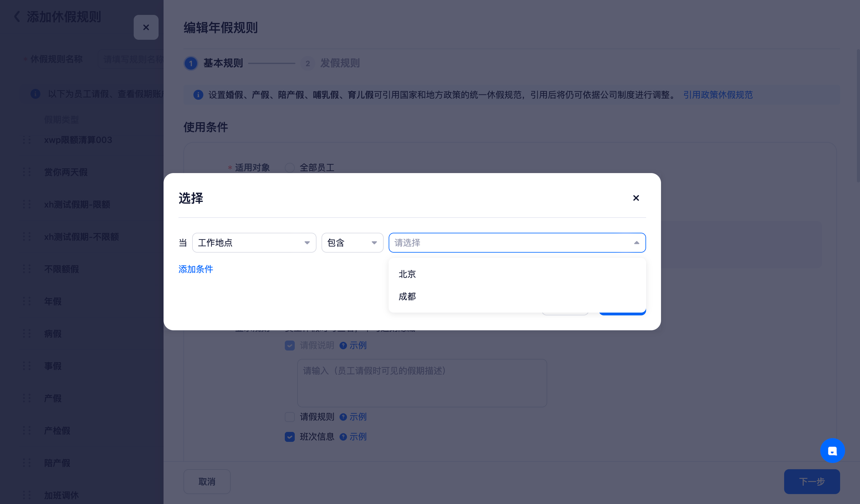Screen dimensions: 860x504
Task: Close the side panel with X button
Action: [146, 27]
